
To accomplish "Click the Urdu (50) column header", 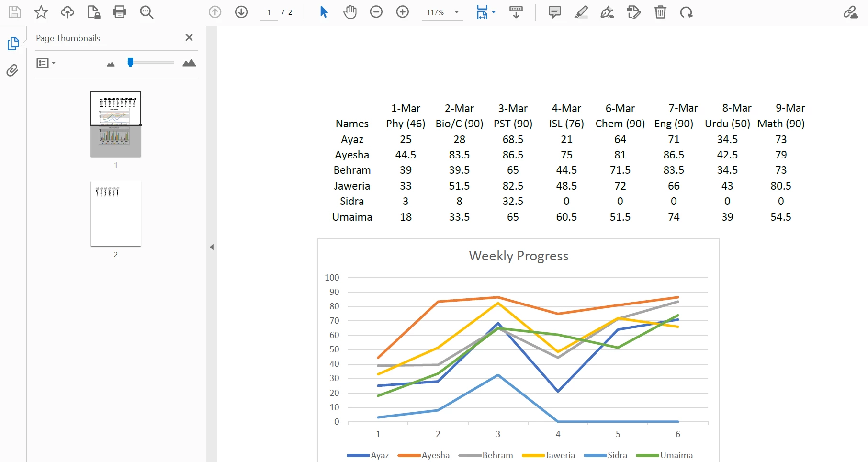I will point(727,124).
